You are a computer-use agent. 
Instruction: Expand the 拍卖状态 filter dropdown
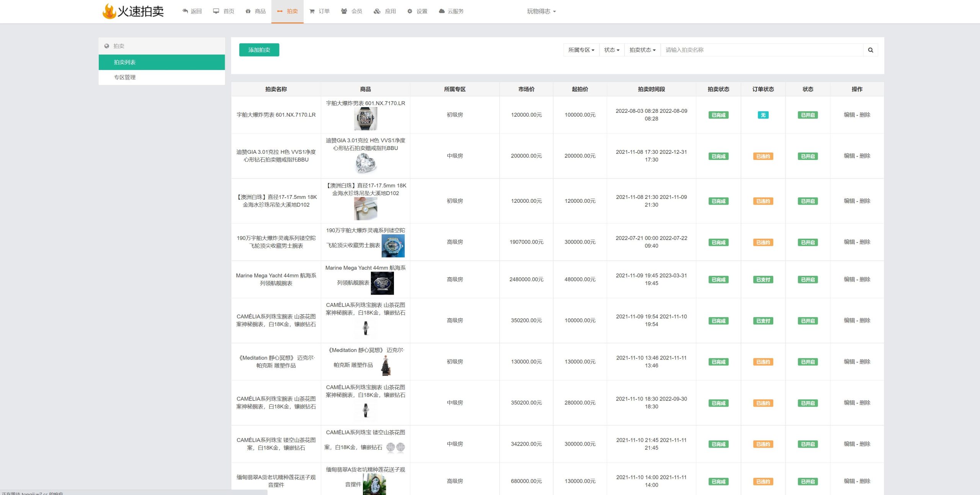point(642,50)
